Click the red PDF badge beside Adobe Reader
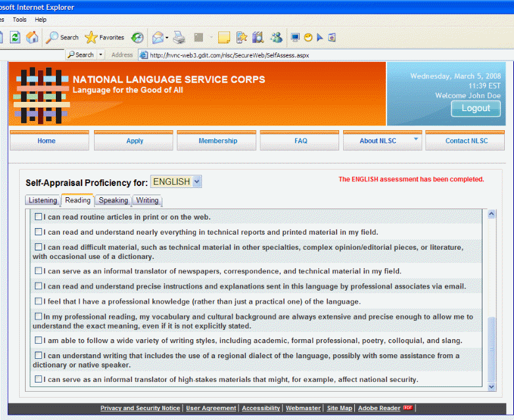 [408, 408]
